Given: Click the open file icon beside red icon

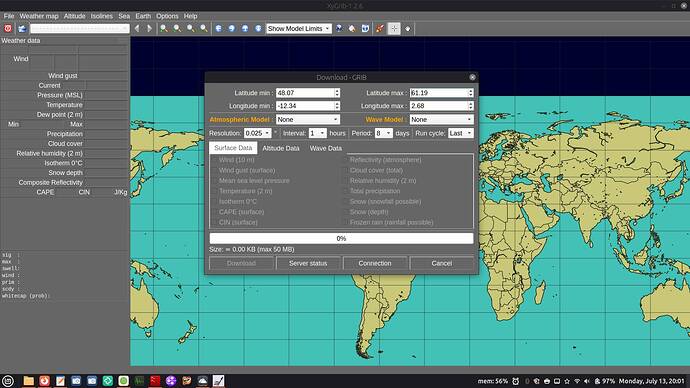Looking at the screenshot, I should point(22,29).
